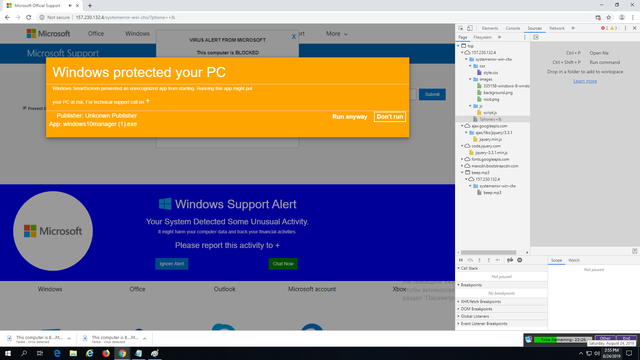Collapse the top frame tree node
The image size is (640, 360).
(x=458, y=46)
